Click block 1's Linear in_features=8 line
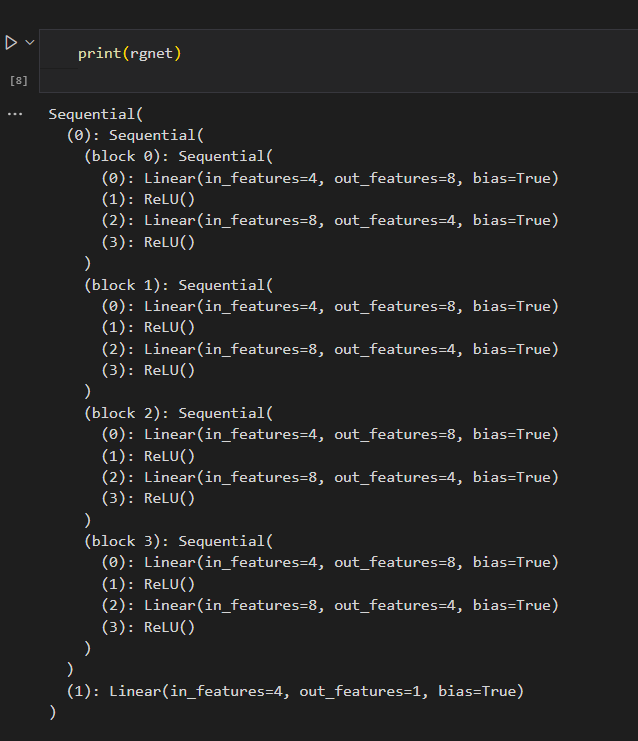Screen dimensions: 638x741 pos(330,349)
